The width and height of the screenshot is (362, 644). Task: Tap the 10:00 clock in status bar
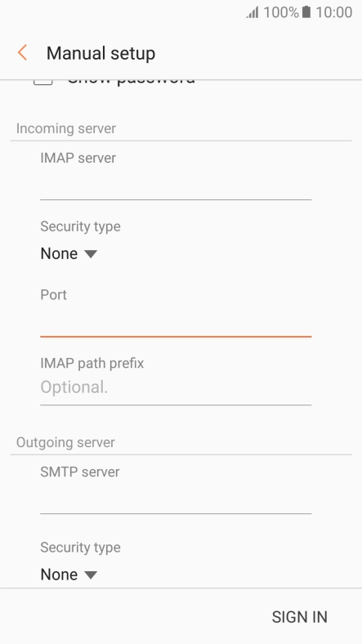tap(333, 12)
